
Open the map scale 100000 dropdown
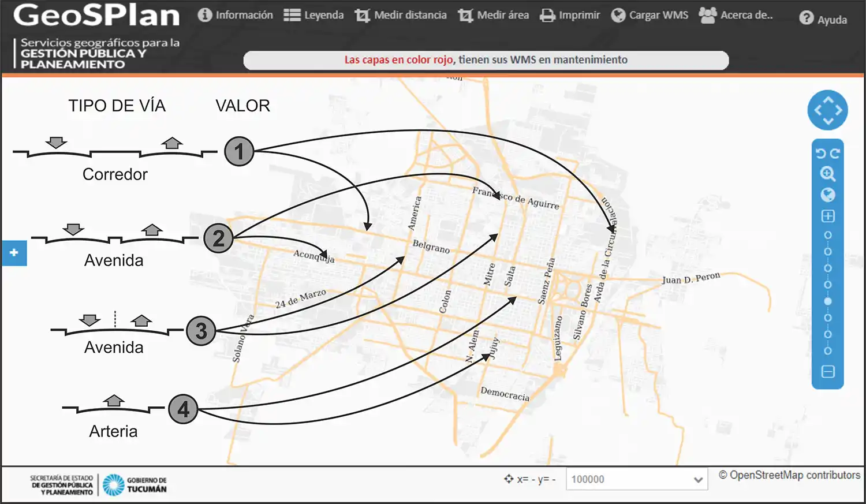pos(637,479)
